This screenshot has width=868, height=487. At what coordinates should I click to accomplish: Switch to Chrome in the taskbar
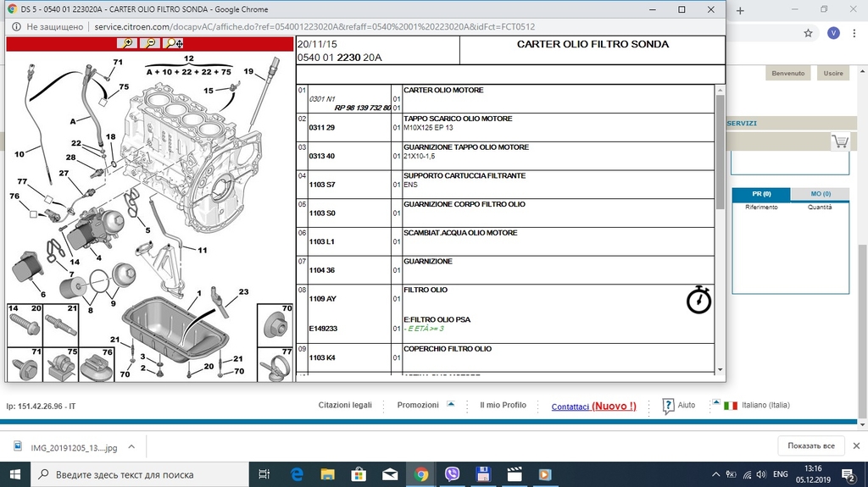click(x=420, y=474)
